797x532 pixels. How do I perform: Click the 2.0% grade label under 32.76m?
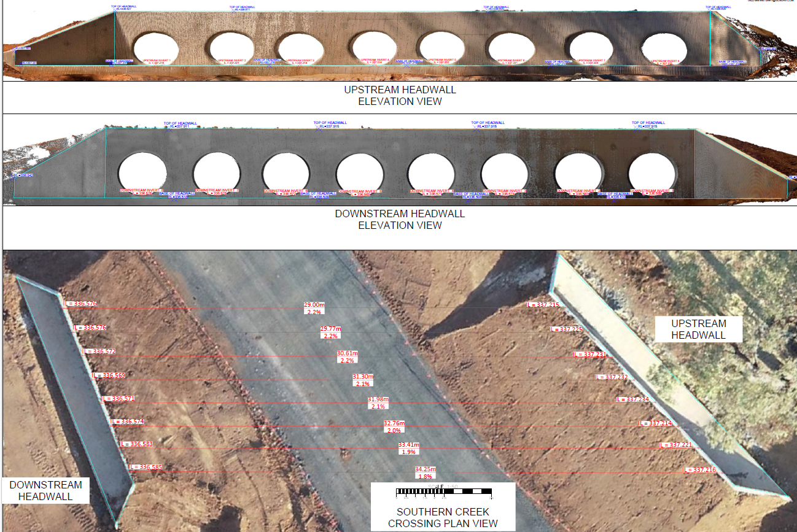tap(394, 430)
